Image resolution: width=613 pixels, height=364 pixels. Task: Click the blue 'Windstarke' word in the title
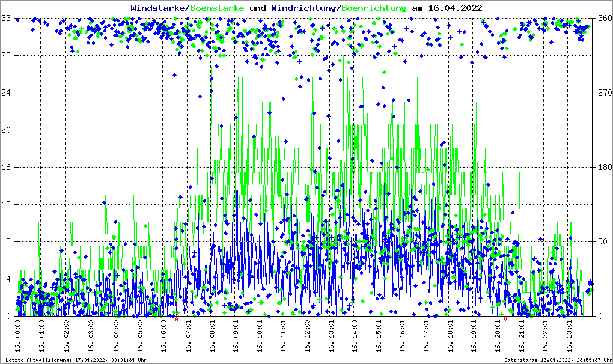pyautogui.click(x=158, y=8)
